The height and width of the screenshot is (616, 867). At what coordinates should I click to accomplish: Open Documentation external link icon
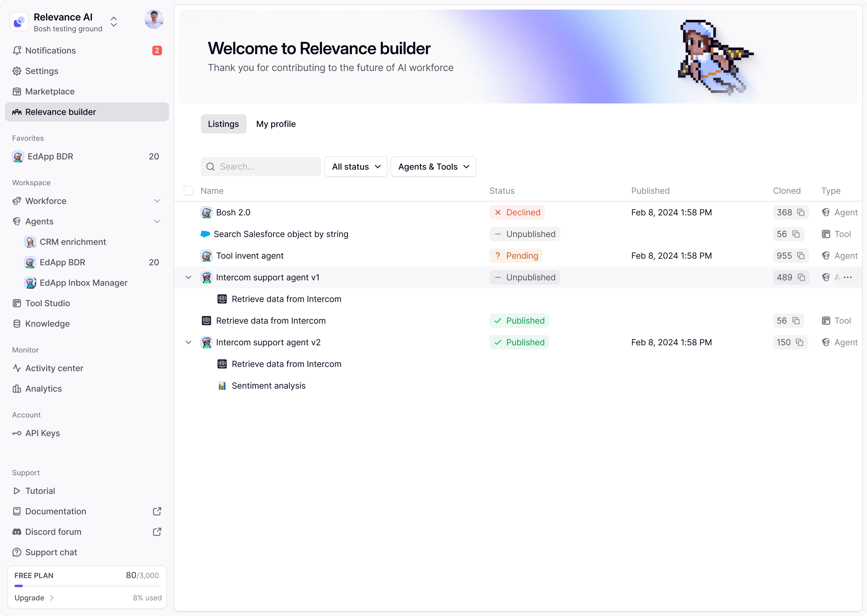click(157, 511)
